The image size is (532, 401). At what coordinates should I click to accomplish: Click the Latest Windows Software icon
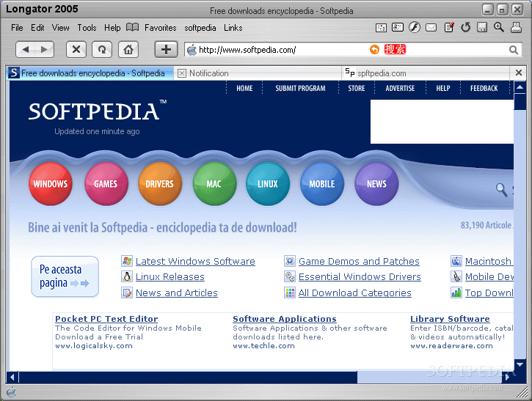(x=127, y=261)
